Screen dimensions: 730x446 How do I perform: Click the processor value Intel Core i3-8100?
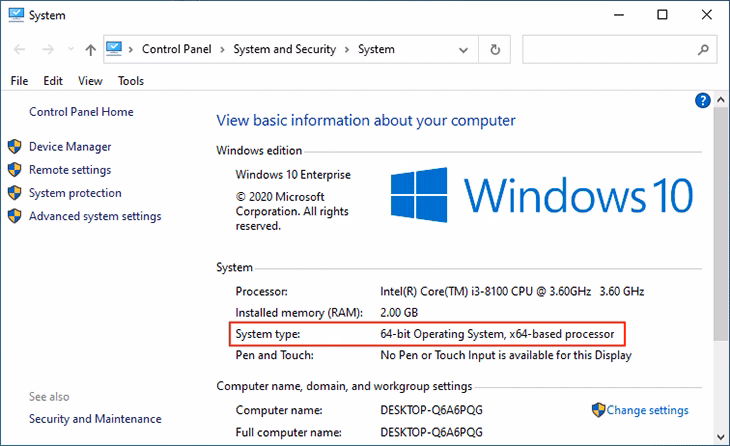coord(512,291)
